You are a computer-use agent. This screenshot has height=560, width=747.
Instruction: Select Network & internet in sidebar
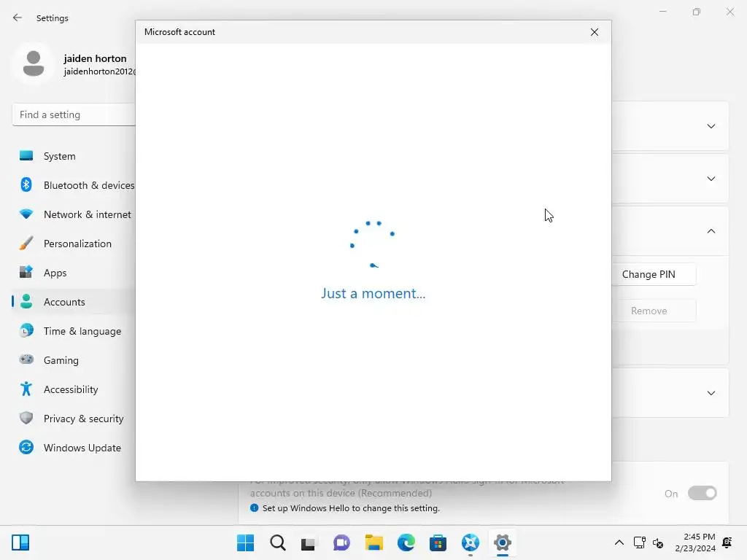coord(74,214)
